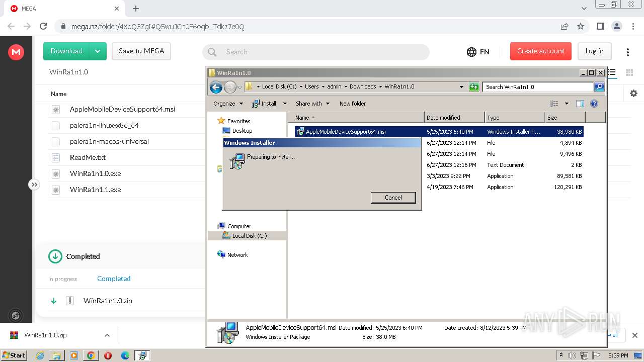644x362 pixels.
Task: Open the Share with dropdown
Action: [312, 104]
